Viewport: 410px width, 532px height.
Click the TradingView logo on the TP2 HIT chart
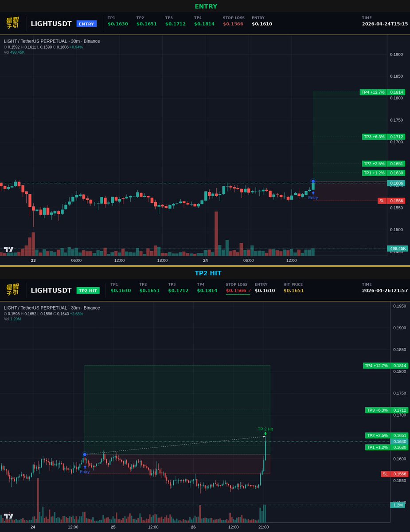click(8, 516)
